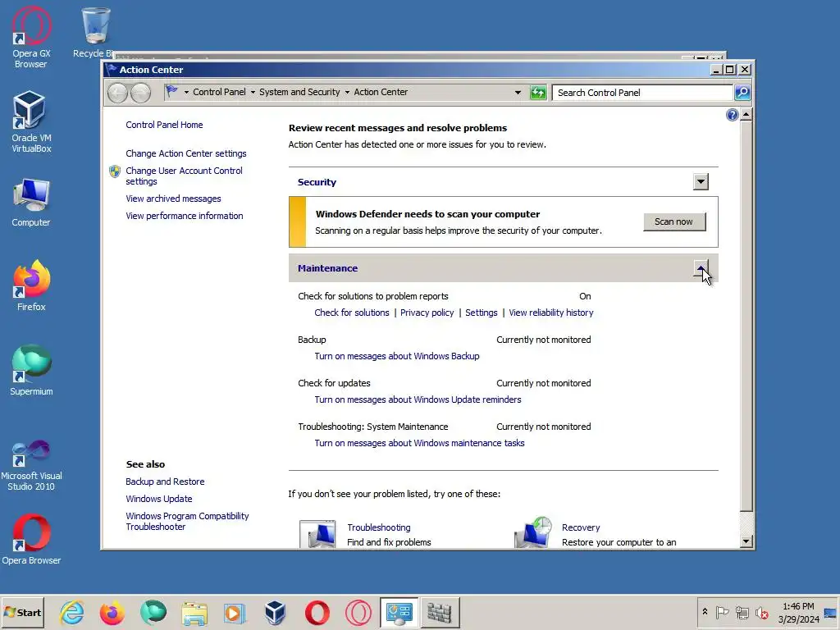This screenshot has height=630, width=840.
Task: Click the Action Center flag tray icon
Action: 722,612
